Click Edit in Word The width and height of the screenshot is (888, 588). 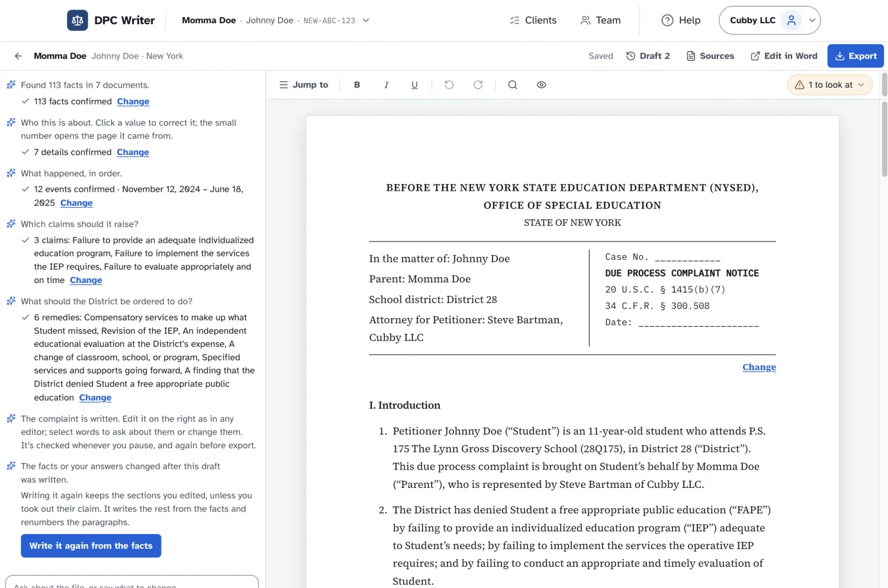pyautogui.click(x=784, y=56)
